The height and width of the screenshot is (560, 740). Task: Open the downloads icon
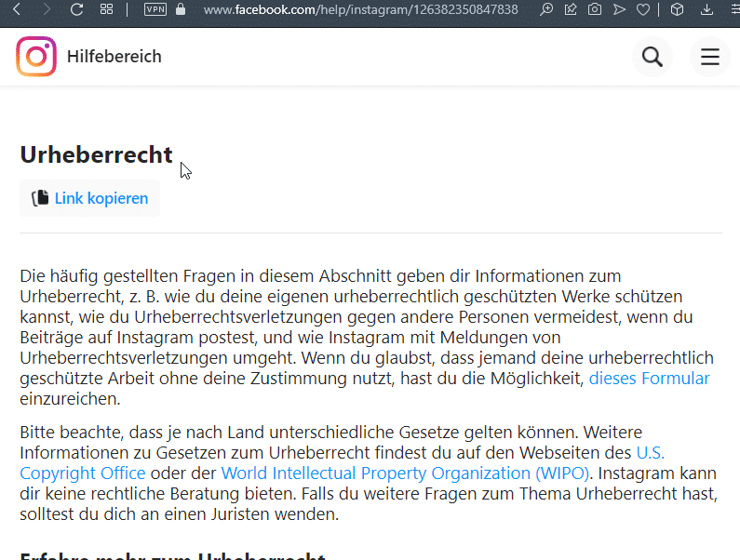pos(706,9)
